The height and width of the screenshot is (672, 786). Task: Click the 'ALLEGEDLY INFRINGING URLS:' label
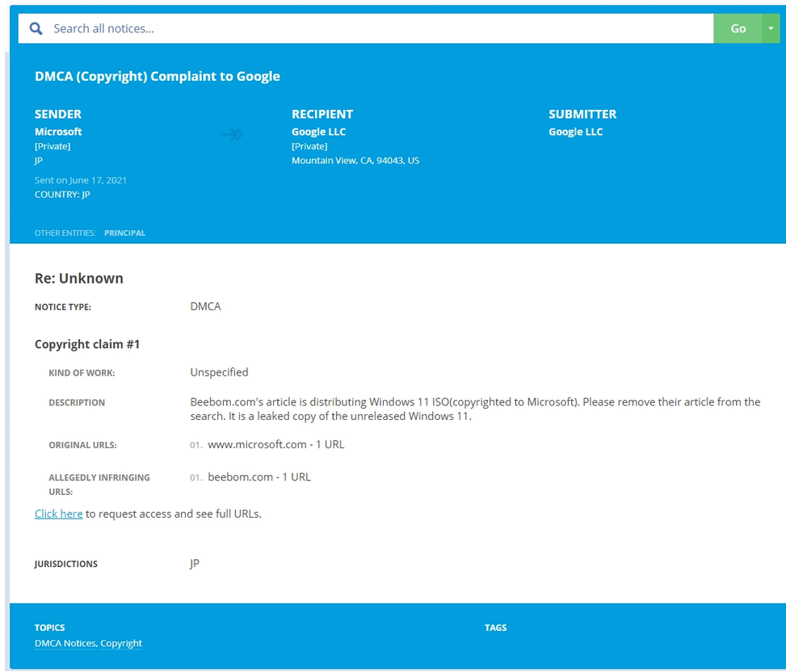pyautogui.click(x=99, y=485)
